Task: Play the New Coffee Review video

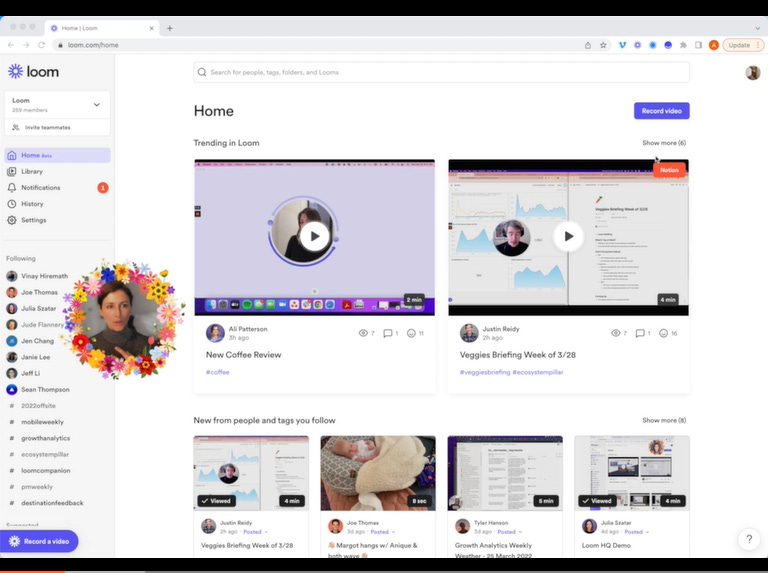Action: pyautogui.click(x=314, y=236)
